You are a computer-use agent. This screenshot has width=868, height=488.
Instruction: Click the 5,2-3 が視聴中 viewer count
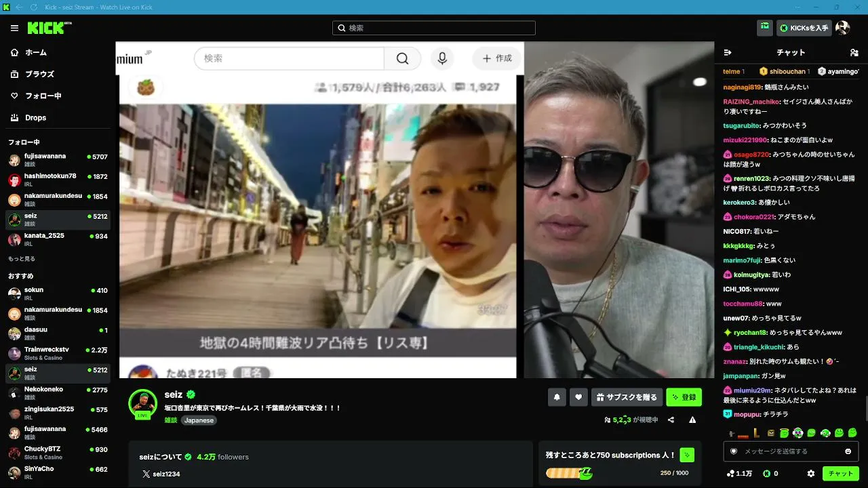pos(631,420)
